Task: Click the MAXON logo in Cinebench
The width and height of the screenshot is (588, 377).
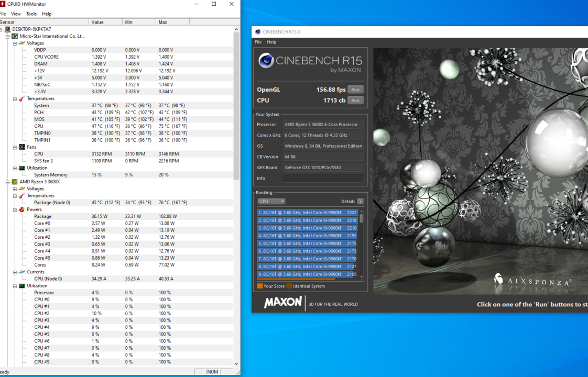Action: tap(283, 302)
